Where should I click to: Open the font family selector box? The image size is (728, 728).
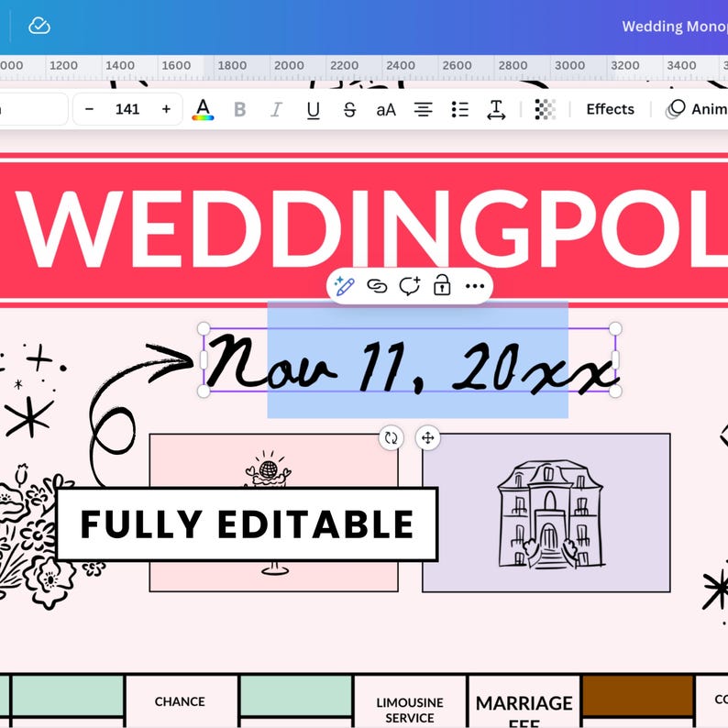pos(32,110)
